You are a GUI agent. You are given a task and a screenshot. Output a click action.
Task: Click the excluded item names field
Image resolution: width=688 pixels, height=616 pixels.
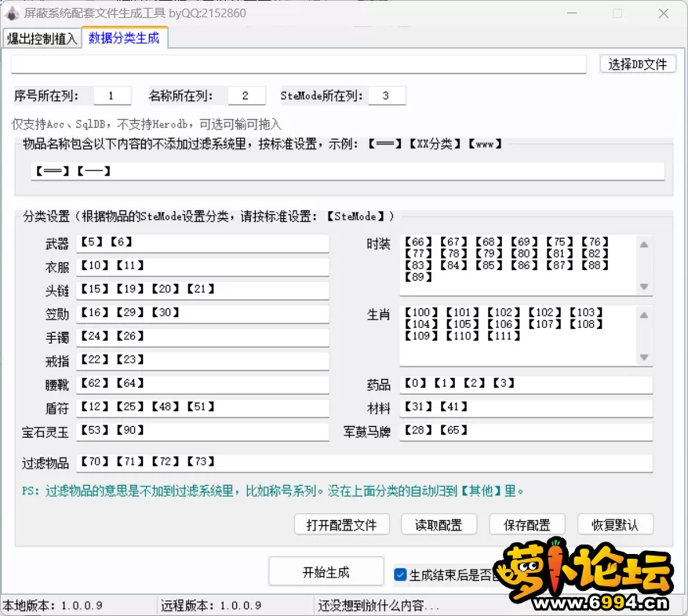348,171
